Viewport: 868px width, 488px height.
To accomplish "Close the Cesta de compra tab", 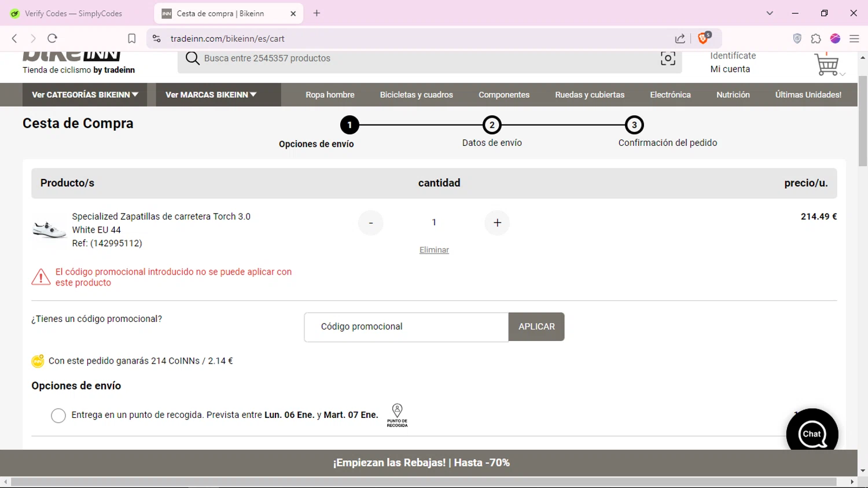I will [x=293, y=13].
